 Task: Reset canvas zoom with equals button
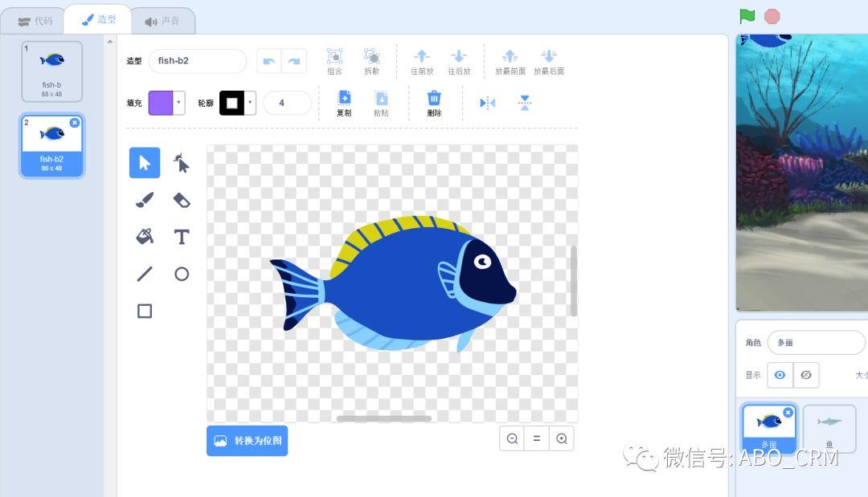536,438
